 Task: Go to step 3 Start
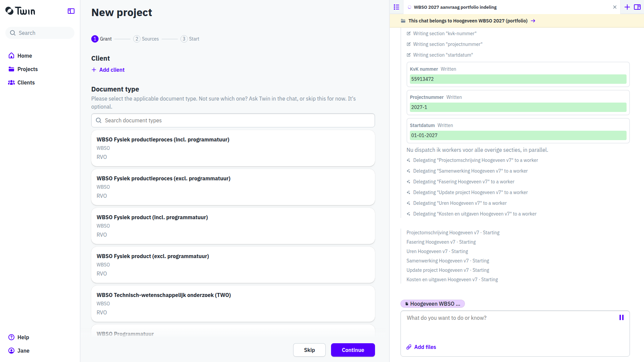coord(190,39)
